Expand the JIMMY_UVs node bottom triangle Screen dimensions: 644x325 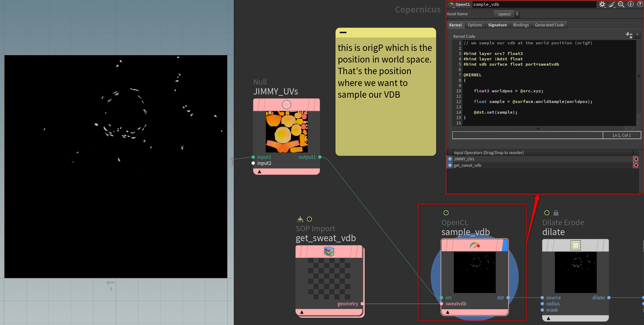point(259,172)
